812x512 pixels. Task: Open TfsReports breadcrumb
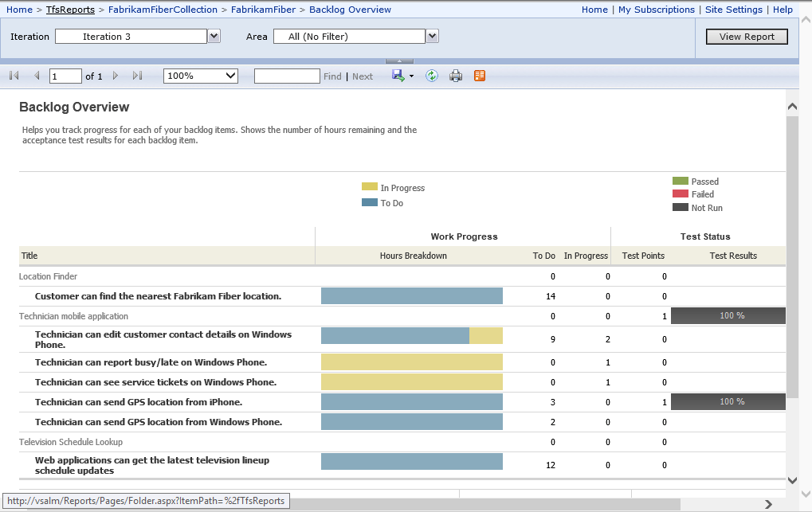click(70, 10)
